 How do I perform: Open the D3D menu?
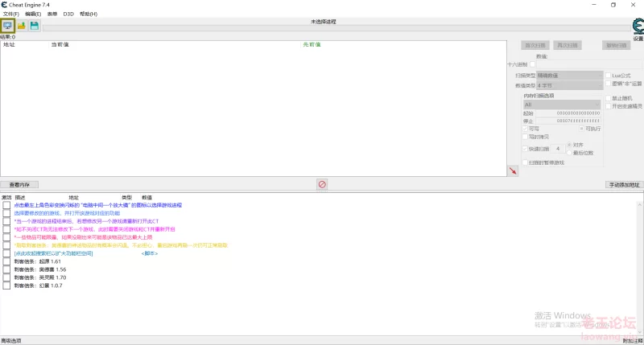click(68, 14)
